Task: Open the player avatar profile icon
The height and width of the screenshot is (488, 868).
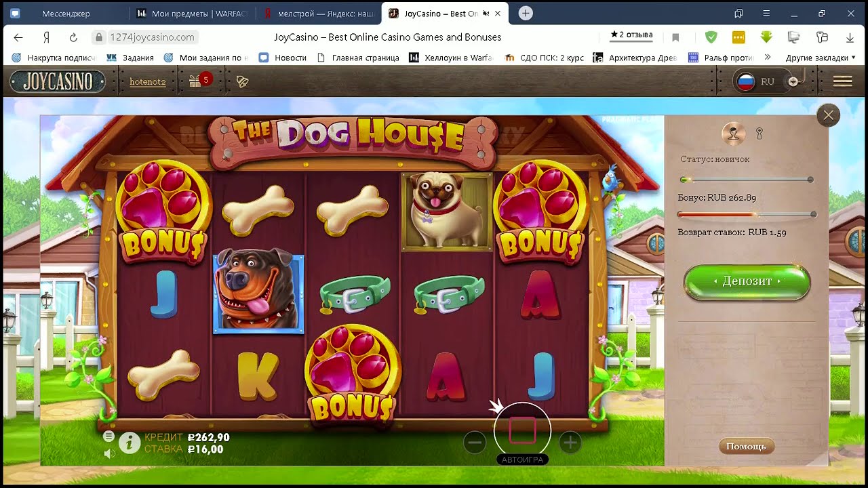Action: pyautogui.click(x=734, y=134)
